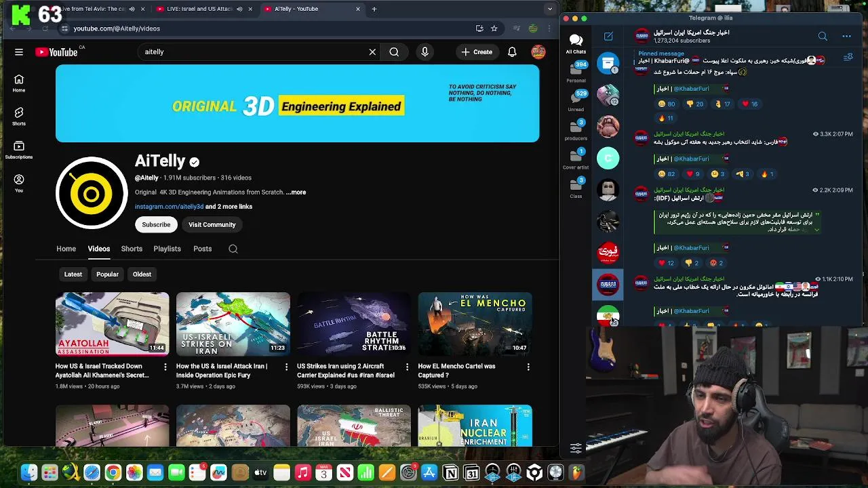Open the Telegram Personal folder
868x488 pixels.
[x=576, y=72]
